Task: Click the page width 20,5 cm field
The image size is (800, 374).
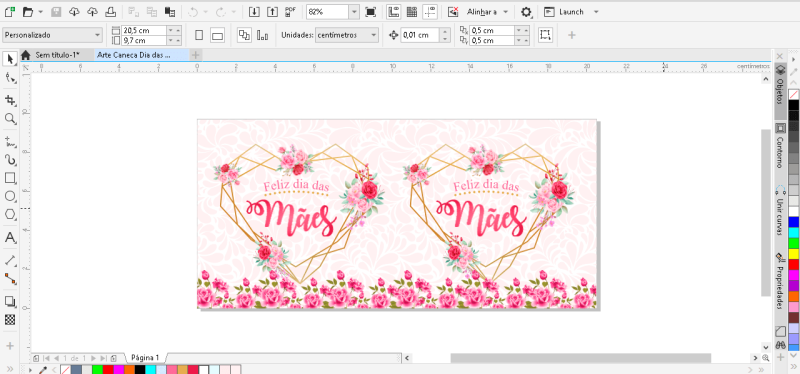Action: tap(144, 30)
